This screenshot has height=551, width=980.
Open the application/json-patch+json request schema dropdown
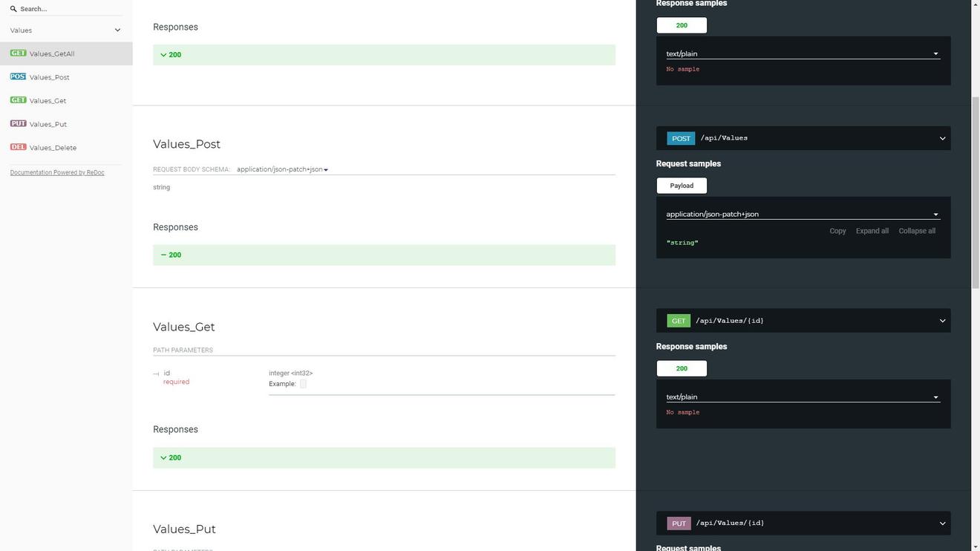tap(282, 169)
